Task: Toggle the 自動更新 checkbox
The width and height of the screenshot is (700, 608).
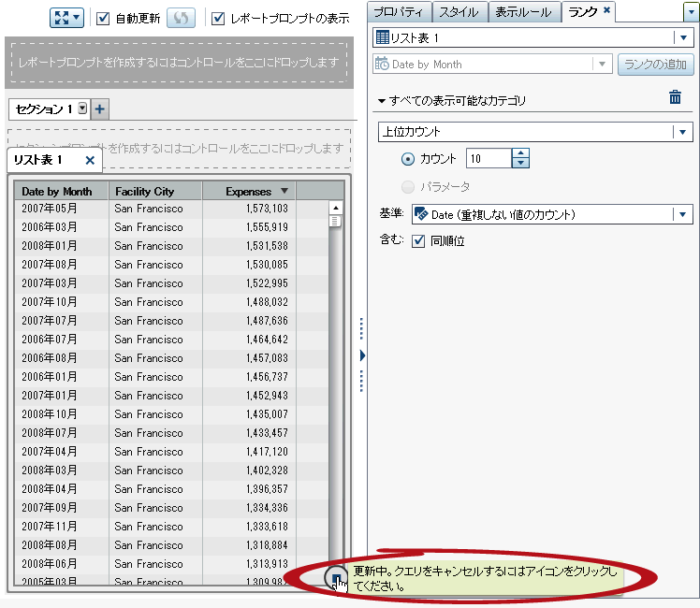Action: click(x=103, y=19)
